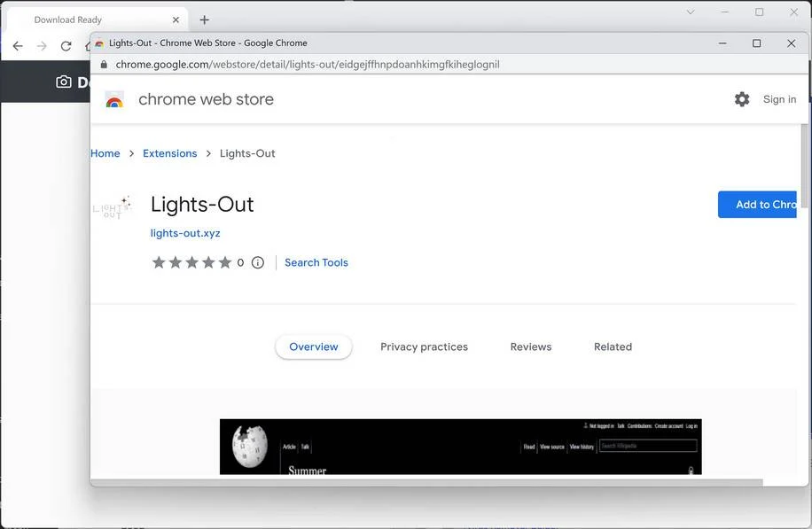Click the camera icon on dark header
This screenshot has height=529, width=812.
(64, 82)
